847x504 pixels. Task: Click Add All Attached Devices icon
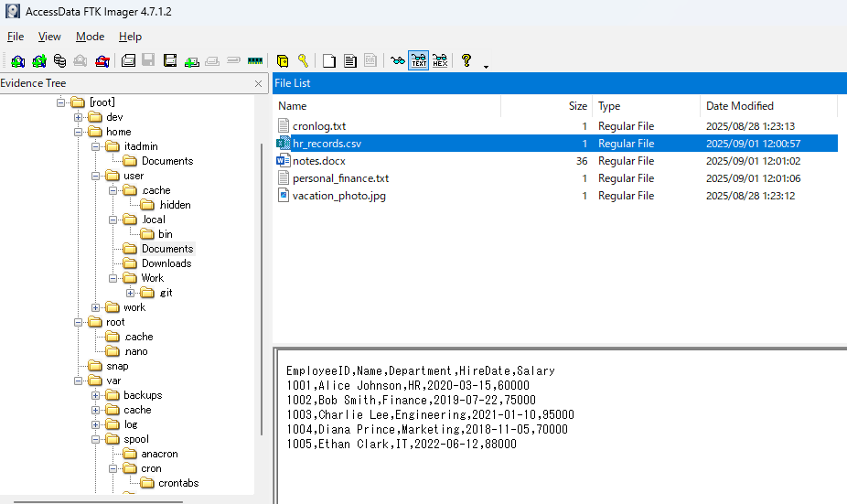point(39,61)
